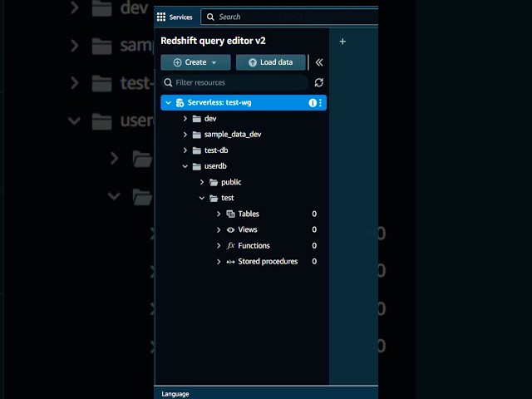This screenshot has width=532, height=399.
Task: Click the userdb folder icon
Action: [x=197, y=166]
